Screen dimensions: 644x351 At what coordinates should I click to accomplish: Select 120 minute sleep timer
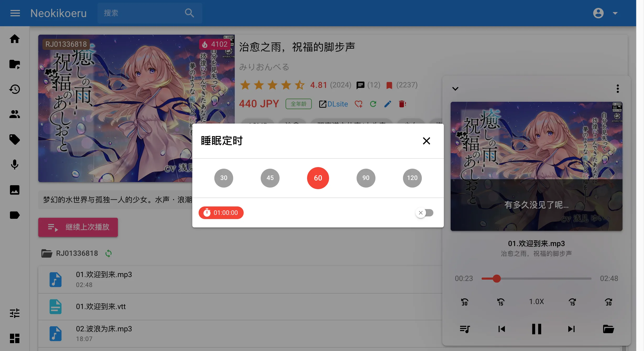(x=412, y=178)
